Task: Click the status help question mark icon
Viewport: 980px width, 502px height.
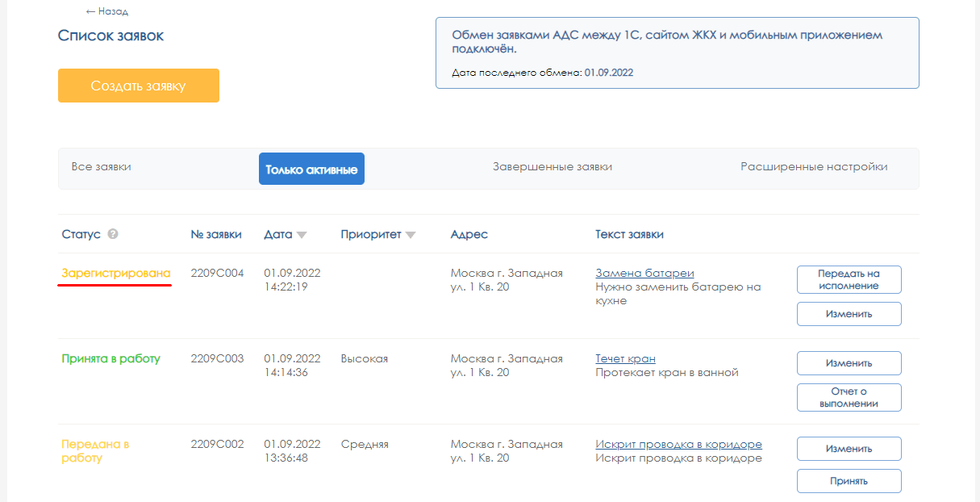Action: click(x=113, y=234)
